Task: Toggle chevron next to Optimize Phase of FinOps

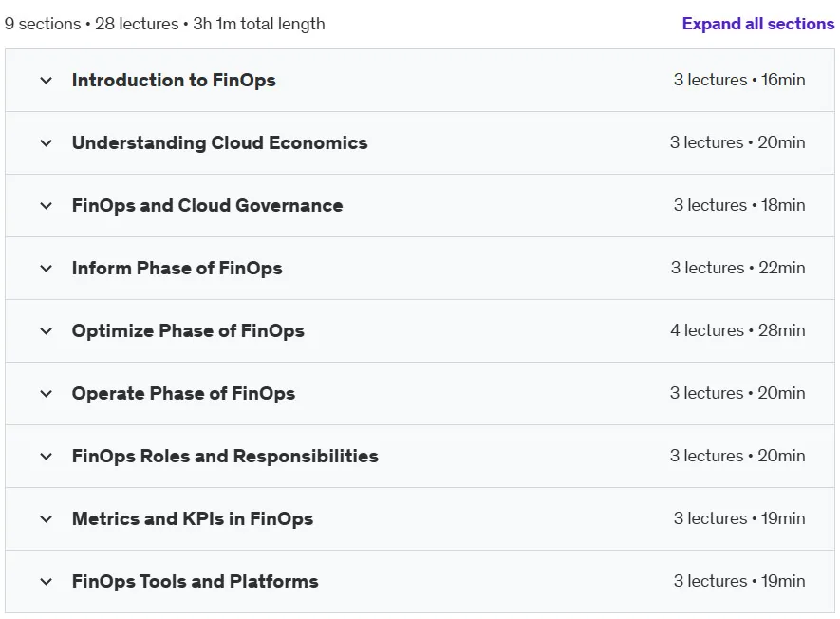Action: (x=47, y=331)
